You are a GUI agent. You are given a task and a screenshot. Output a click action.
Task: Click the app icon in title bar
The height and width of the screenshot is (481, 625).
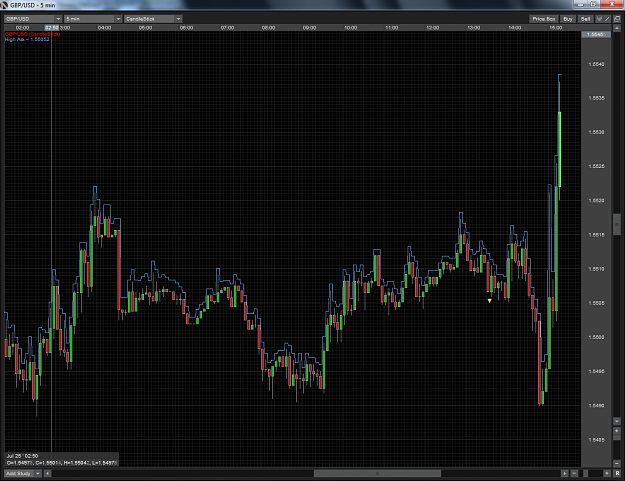pos(4,5)
